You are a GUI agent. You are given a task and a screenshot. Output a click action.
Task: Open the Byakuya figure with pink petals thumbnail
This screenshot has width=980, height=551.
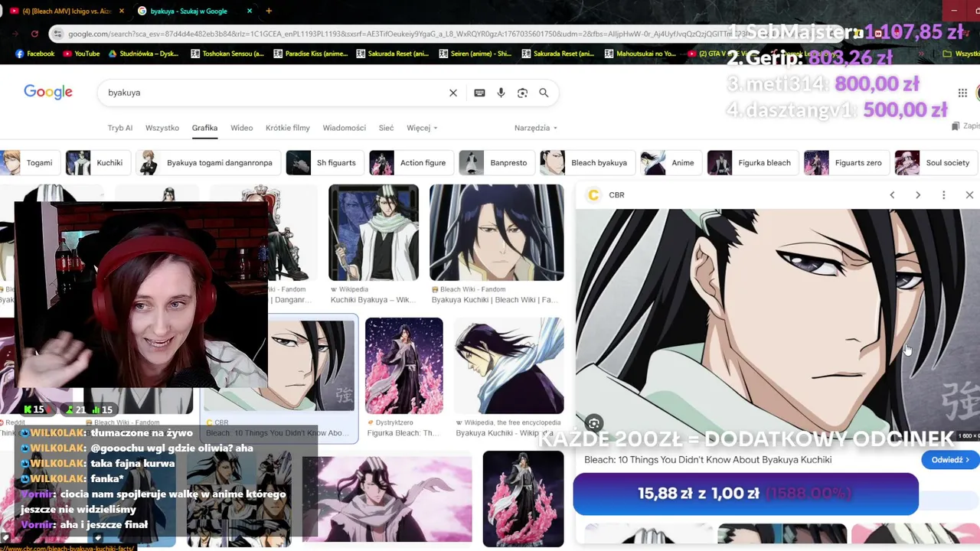click(x=524, y=498)
